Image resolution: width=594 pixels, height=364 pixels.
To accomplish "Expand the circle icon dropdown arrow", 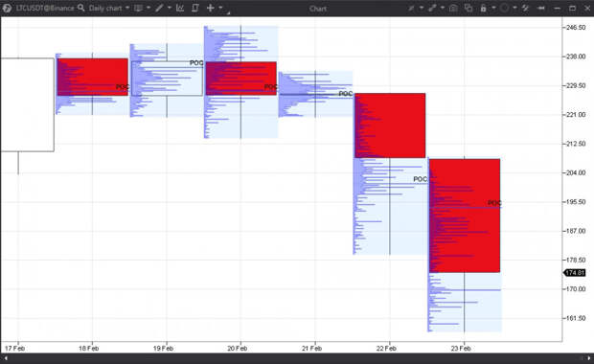I will click(514, 8).
